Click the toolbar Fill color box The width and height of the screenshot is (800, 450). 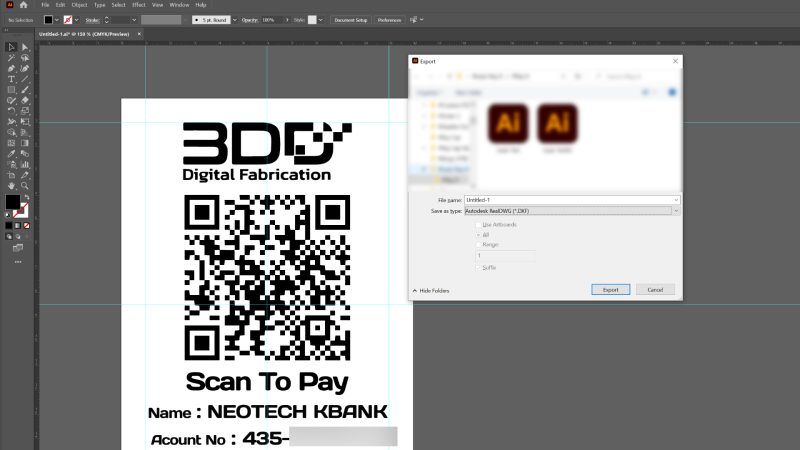(12, 202)
